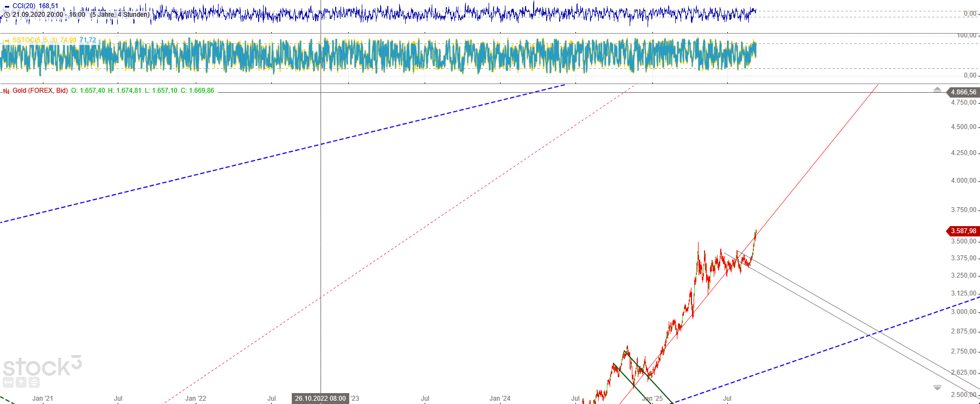Click the Gold (FOREX, Bid) instrument title

tap(40, 91)
